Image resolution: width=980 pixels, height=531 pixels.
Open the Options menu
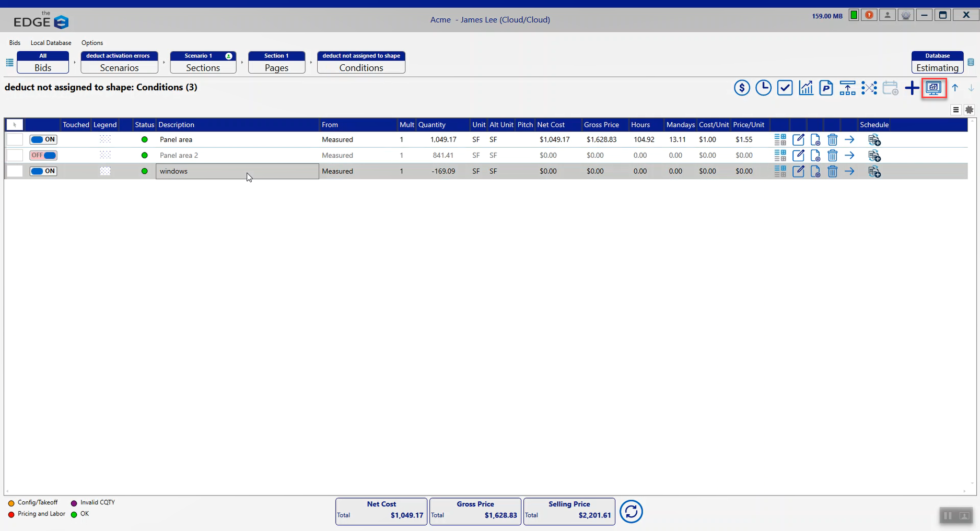pyautogui.click(x=92, y=43)
